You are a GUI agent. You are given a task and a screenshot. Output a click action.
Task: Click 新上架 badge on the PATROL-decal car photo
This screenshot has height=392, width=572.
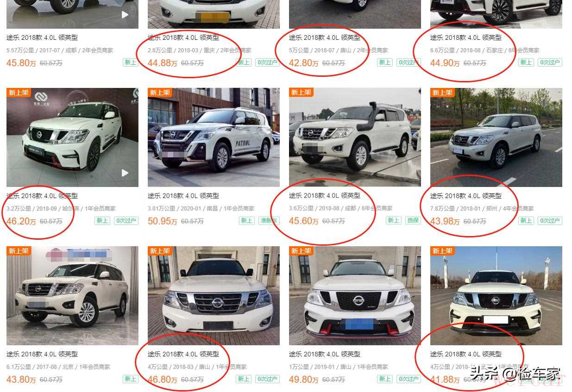point(160,93)
